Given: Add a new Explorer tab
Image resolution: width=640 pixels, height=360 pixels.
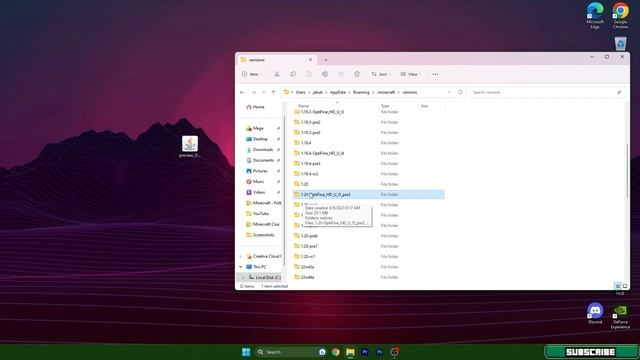Looking at the screenshot, I should (x=326, y=60).
